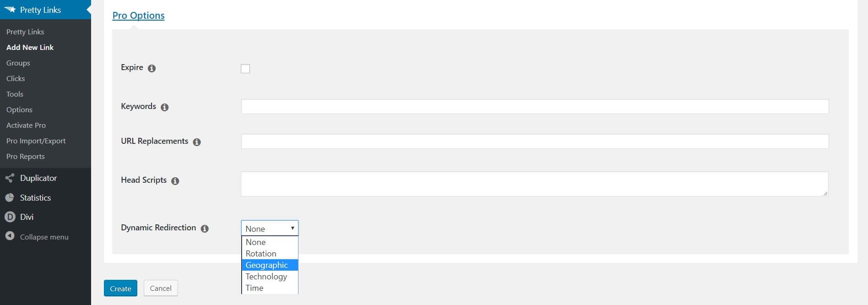This screenshot has width=868, height=305.
Task: Choose Rotation in the Dynamic Redirection menu
Action: tap(260, 253)
